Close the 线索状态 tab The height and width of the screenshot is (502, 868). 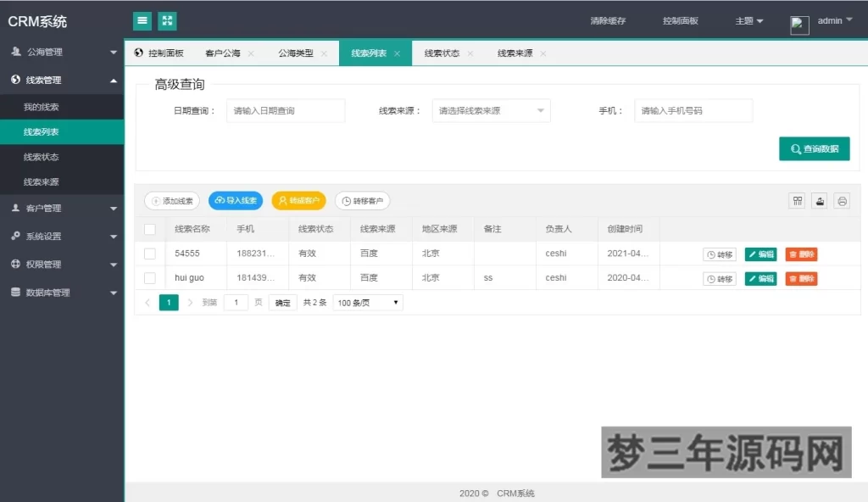click(x=470, y=53)
